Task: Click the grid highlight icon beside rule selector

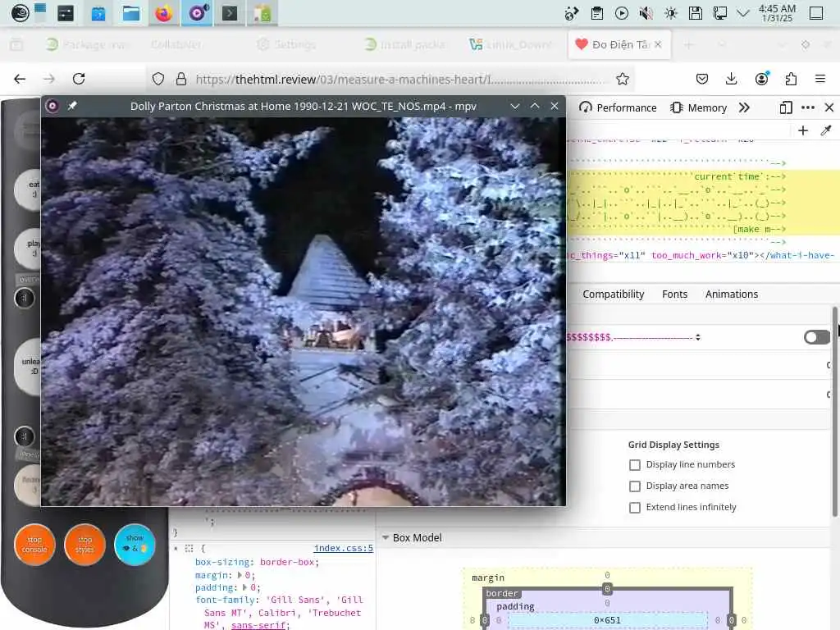Action: point(189,548)
